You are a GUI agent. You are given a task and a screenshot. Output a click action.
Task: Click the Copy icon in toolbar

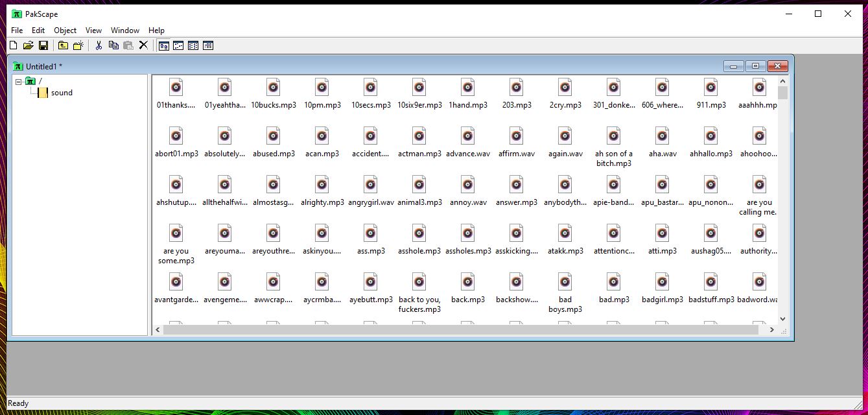pyautogui.click(x=113, y=45)
